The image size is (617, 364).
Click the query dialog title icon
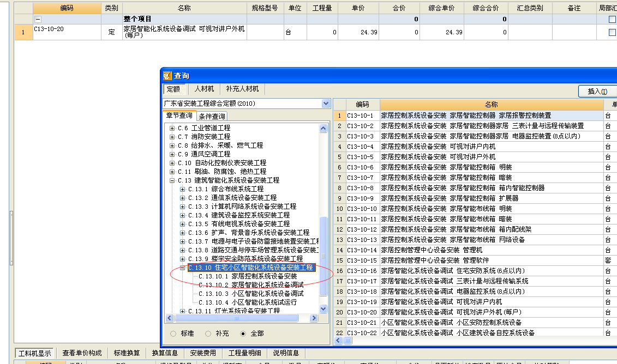pos(167,76)
